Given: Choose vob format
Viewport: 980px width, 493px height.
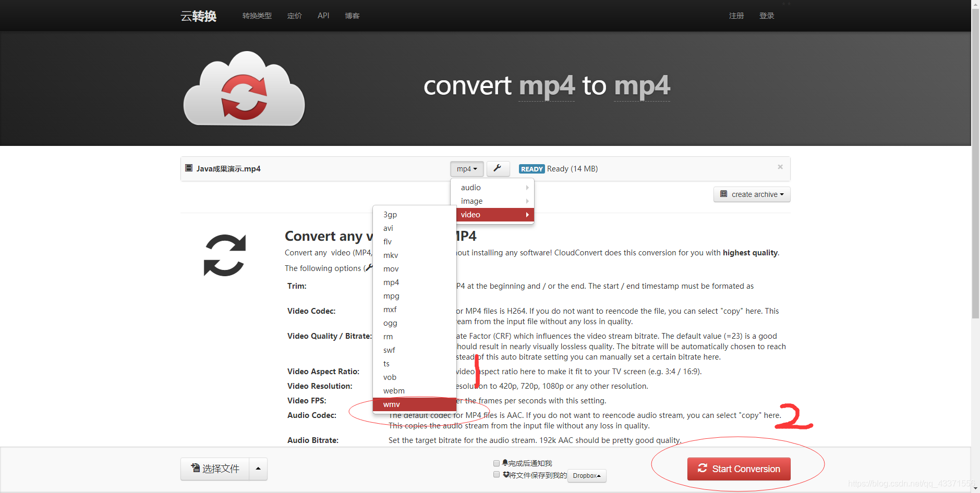Looking at the screenshot, I should (x=415, y=377).
